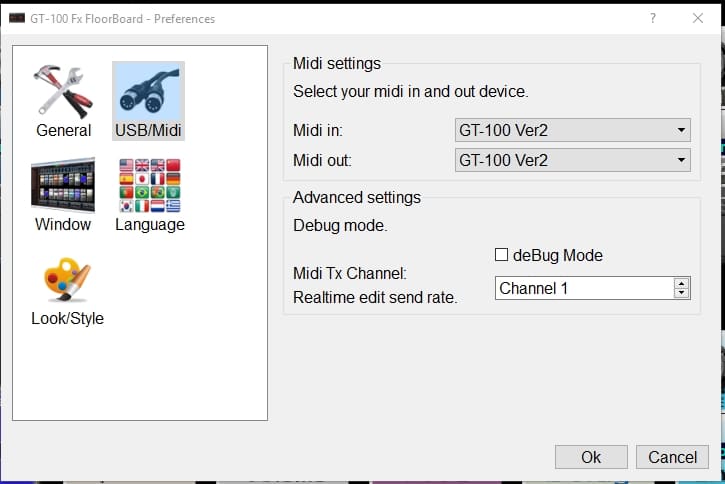Select the USB/Midi cable icon
The image size is (725, 484).
(x=148, y=101)
